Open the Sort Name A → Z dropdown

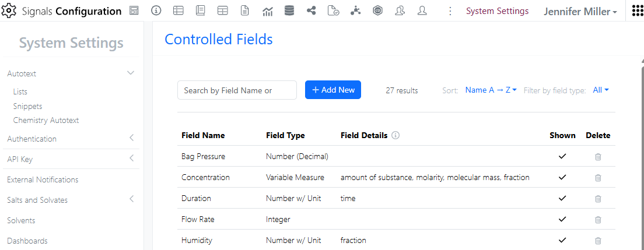(x=491, y=90)
